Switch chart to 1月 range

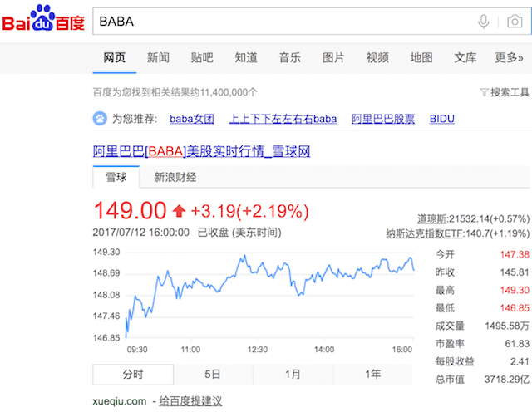point(293,375)
